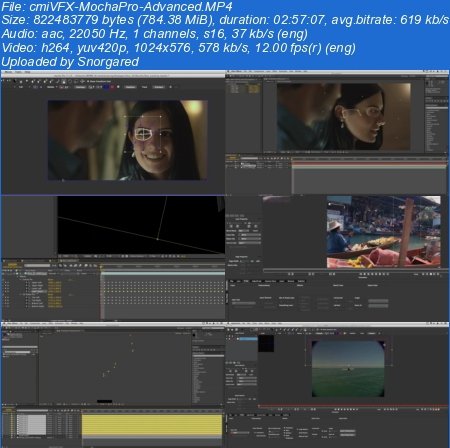The image size is (450, 448).
Task: Click the grey timeline scrub bar under floating market
Action: coord(355,270)
